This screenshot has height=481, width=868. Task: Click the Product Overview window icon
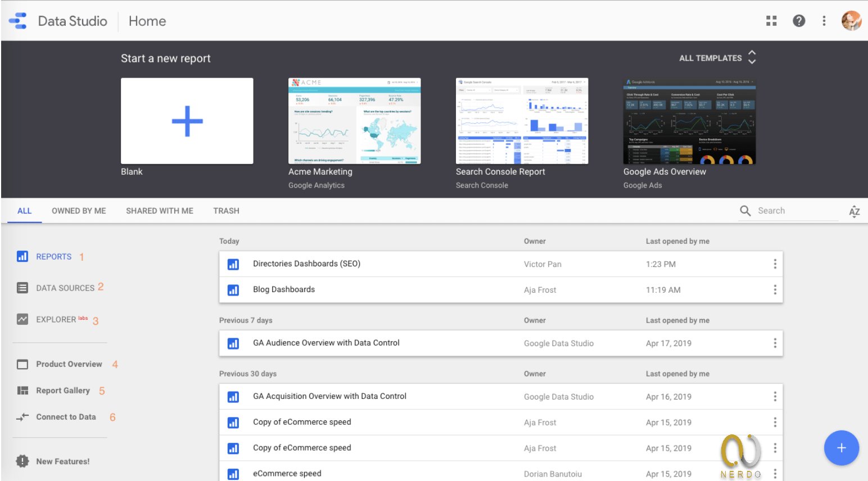[22, 364]
